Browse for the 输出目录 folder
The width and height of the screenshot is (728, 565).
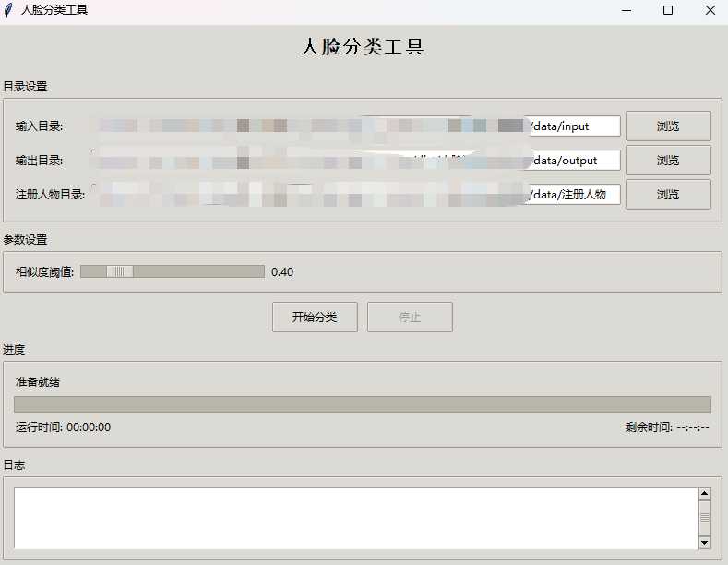[x=668, y=161]
